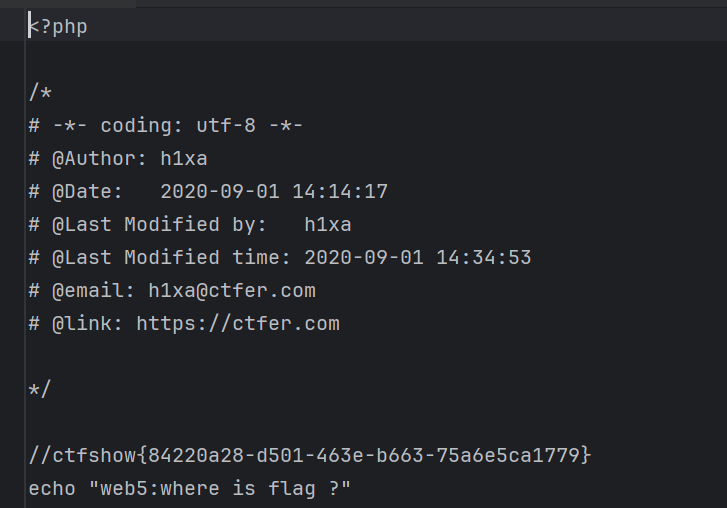
Task: Click the ctfshow flag comment line
Action: tap(310, 456)
